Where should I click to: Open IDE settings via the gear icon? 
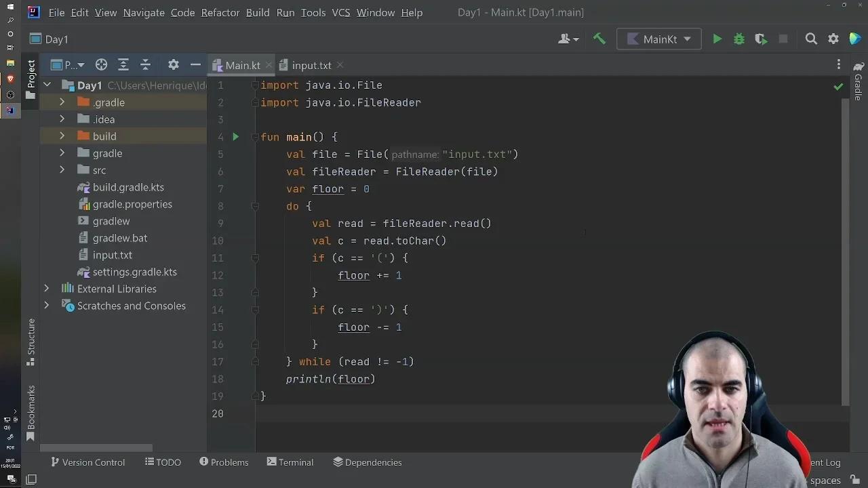click(833, 39)
